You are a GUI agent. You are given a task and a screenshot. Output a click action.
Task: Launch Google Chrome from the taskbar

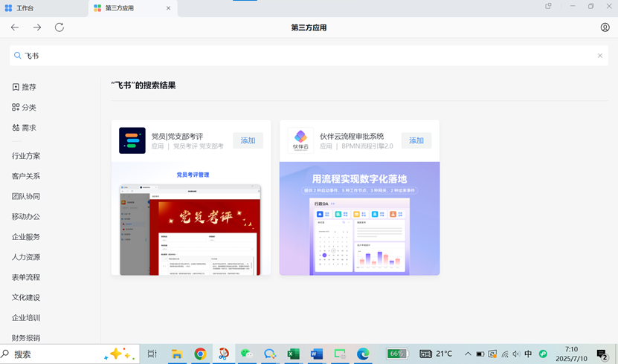click(x=200, y=354)
